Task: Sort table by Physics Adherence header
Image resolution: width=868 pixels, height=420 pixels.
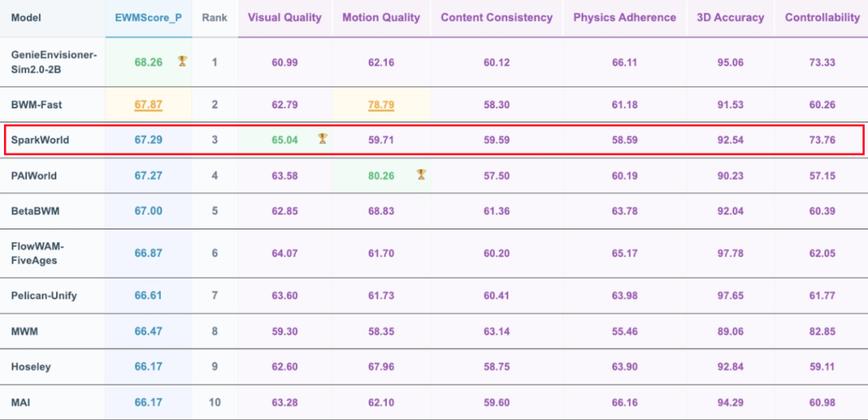Action: pyautogui.click(x=624, y=18)
